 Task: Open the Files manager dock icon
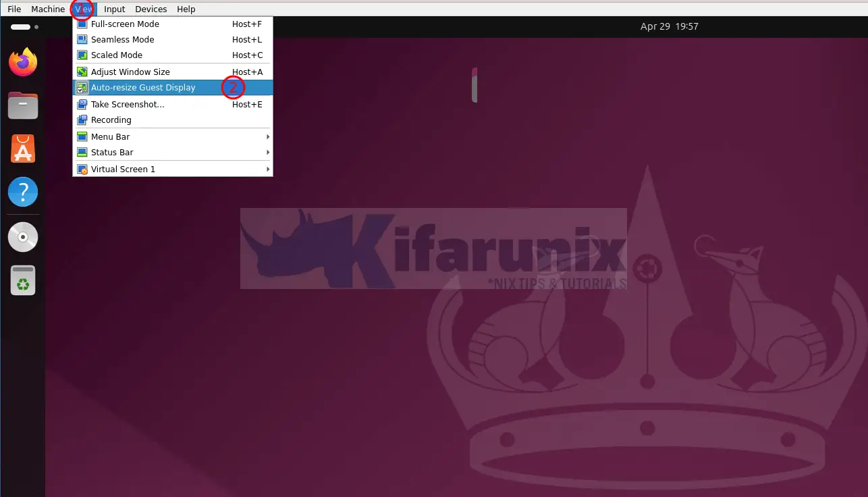pyautogui.click(x=23, y=105)
